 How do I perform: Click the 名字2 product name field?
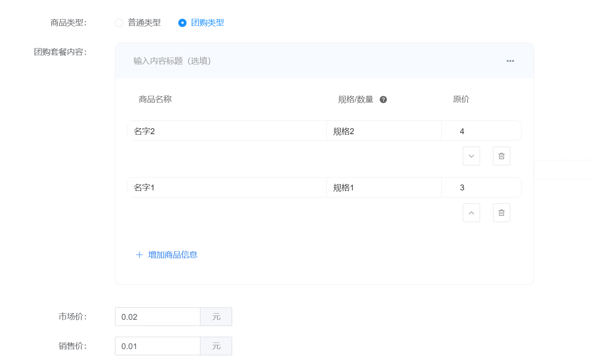(227, 131)
